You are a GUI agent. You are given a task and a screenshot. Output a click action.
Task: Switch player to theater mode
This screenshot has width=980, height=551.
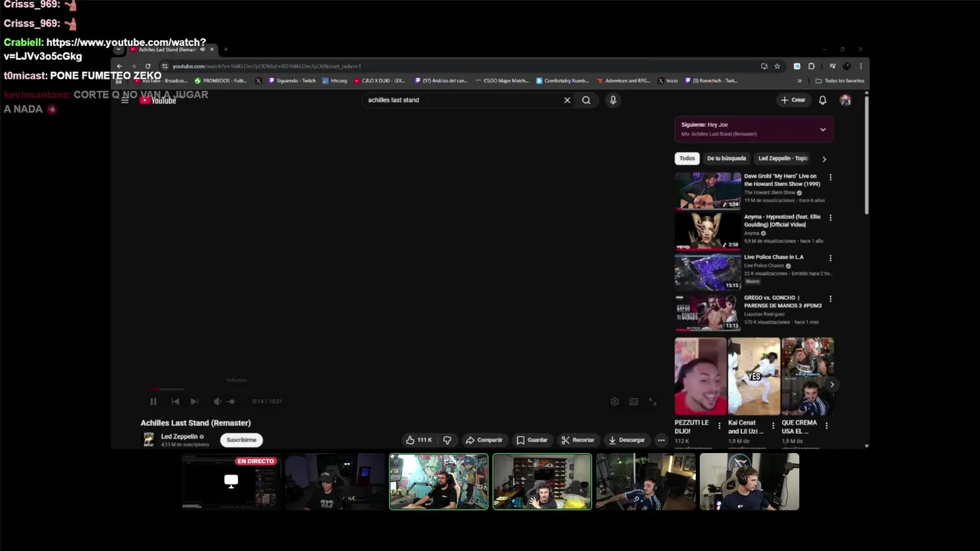point(633,401)
